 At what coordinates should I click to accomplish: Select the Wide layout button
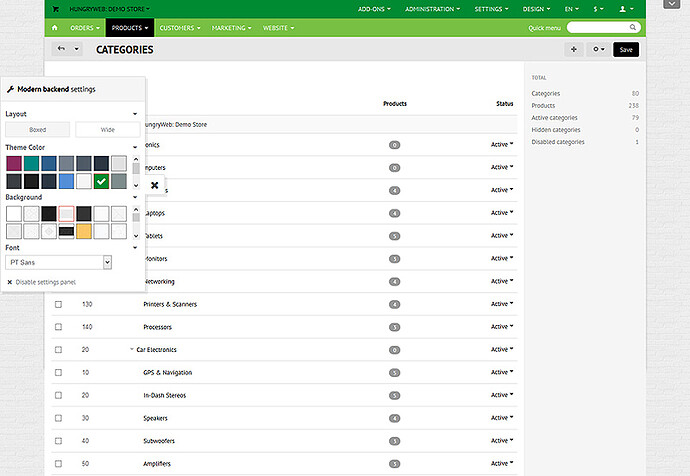(x=108, y=130)
